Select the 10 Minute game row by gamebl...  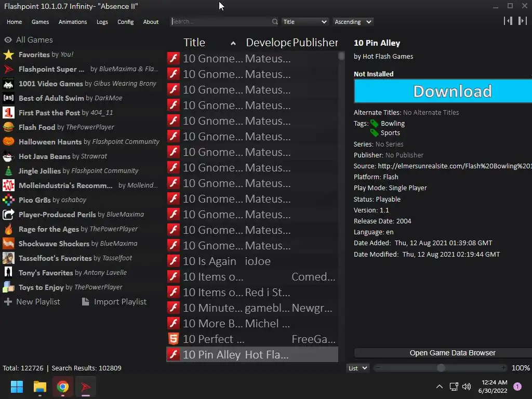(x=252, y=308)
